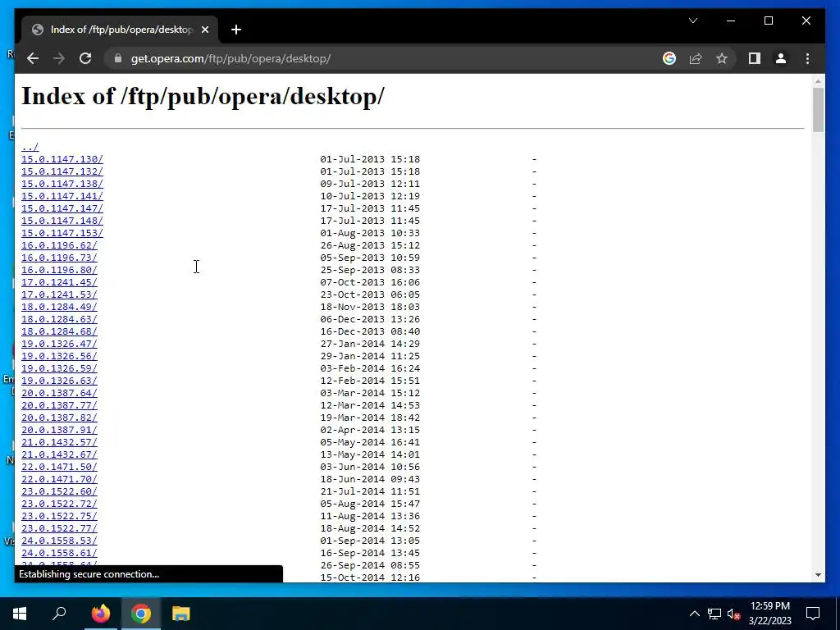Open the 18.0.1284.63/ directory link
This screenshot has width=840, height=630.
59,319
